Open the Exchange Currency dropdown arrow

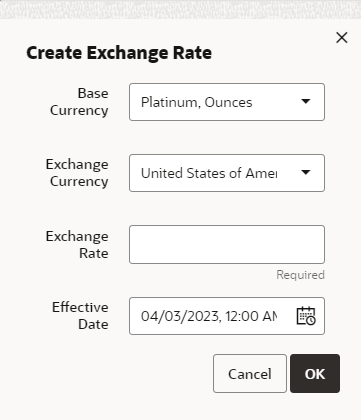[306, 172]
